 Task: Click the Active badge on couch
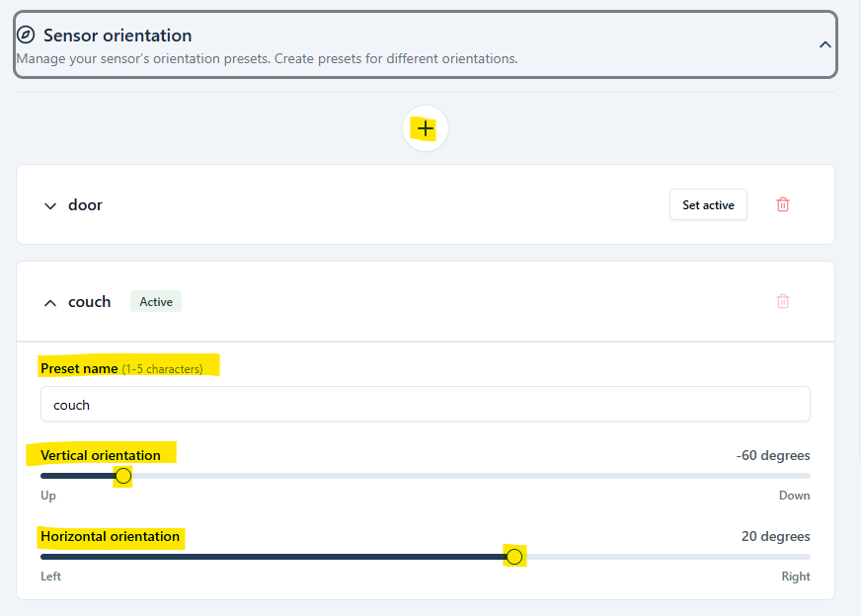(x=156, y=302)
